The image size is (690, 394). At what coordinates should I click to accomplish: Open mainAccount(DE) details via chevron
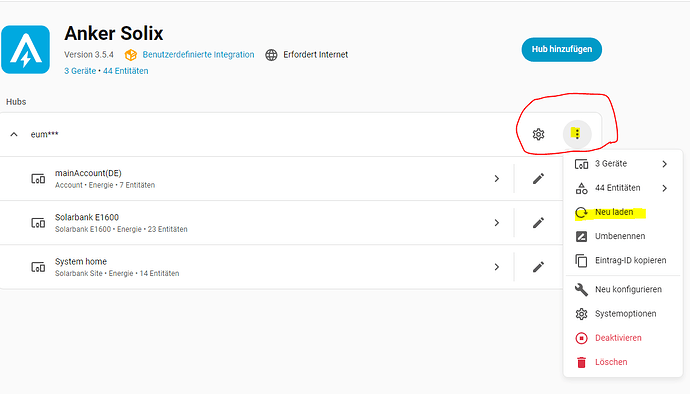pyautogui.click(x=497, y=178)
